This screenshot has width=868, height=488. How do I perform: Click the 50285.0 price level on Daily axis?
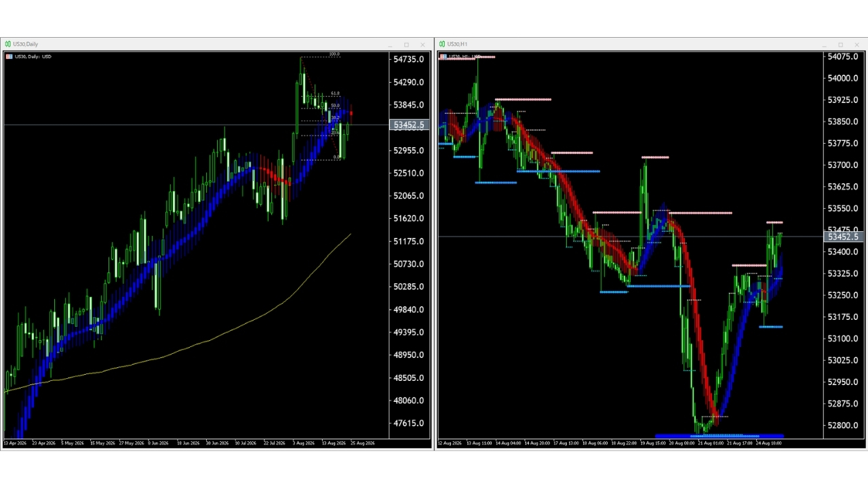point(409,287)
